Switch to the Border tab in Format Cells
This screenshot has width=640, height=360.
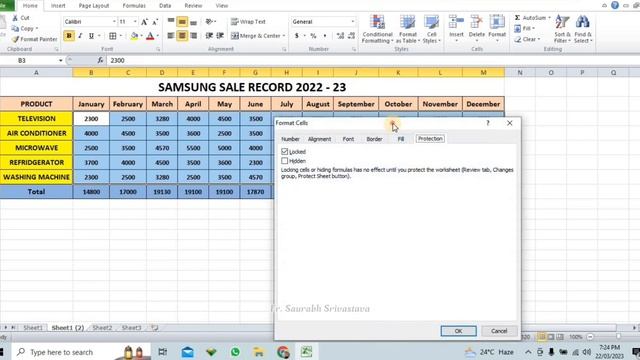[374, 139]
